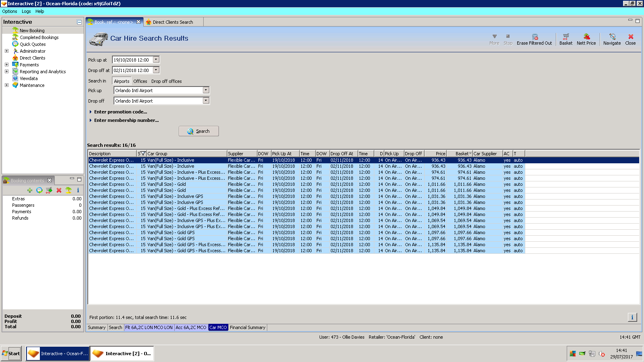The height and width of the screenshot is (362, 644).
Task: Select the Airports search option
Action: pyautogui.click(x=122, y=81)
